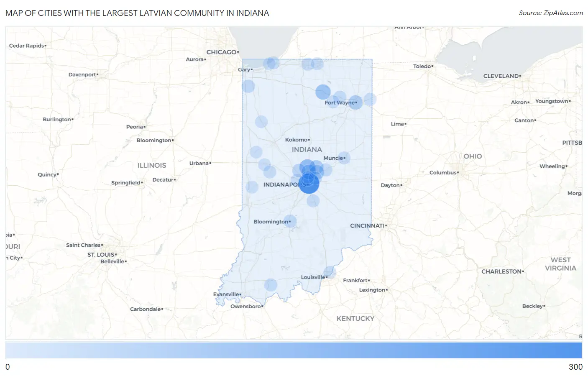Click the WEST VIRGINIA state label
Viewport: 588px width, 376px height.
[x=560, y=264]
